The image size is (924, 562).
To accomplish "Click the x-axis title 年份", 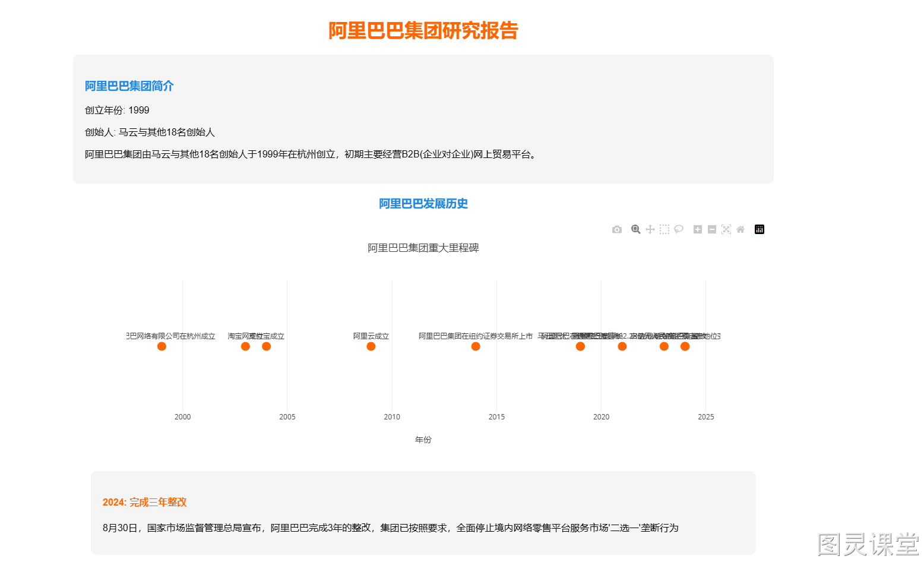I will tap(423, 440).
